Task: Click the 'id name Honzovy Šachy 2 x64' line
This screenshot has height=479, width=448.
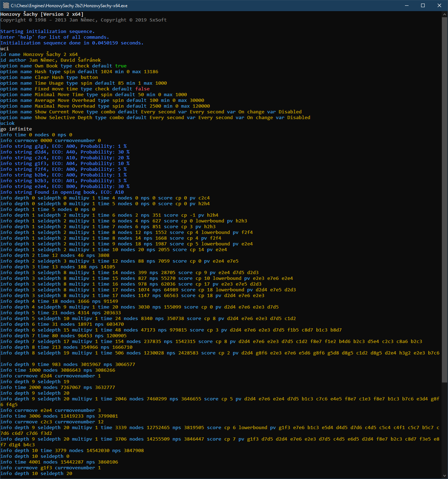Action: click(x=39, y=55)
